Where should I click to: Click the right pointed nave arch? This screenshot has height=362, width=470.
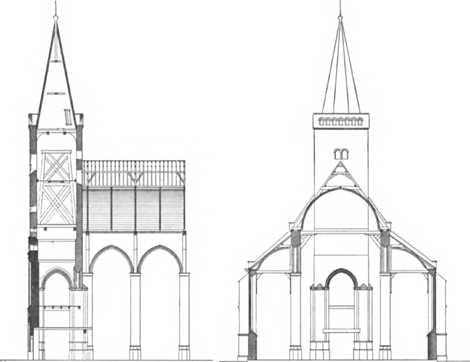coord(161,259)
